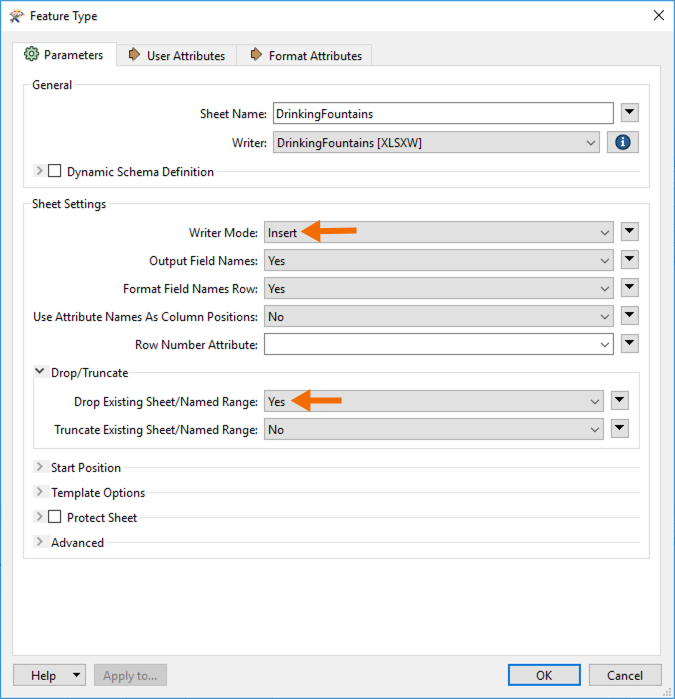Open Row Number Attribute options arrow button

click(630, 343)
